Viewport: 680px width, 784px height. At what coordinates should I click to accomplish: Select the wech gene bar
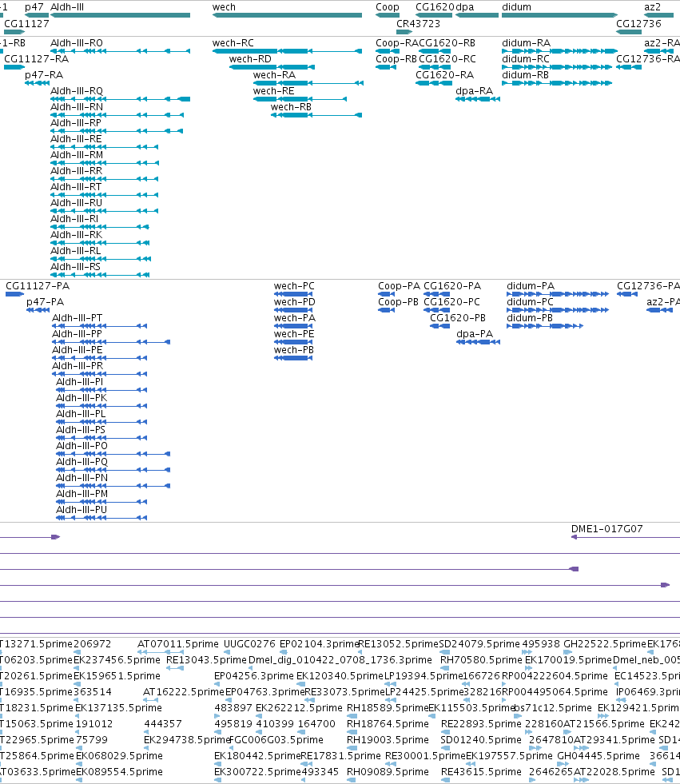point(287,15)
